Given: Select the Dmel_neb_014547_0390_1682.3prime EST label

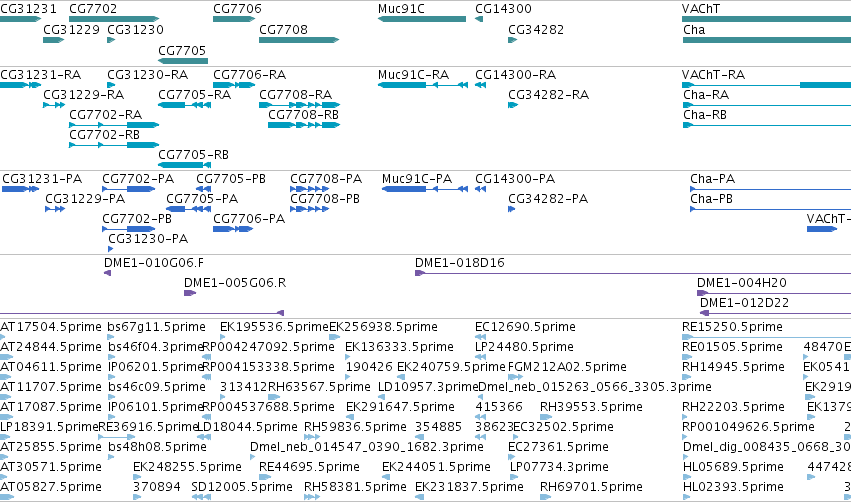Looking at the screenshot, I should pyautogui.click(x=366, y=448).
